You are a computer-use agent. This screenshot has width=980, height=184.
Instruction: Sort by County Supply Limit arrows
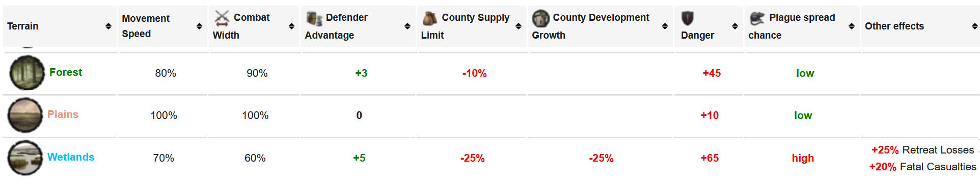(519, 26)
